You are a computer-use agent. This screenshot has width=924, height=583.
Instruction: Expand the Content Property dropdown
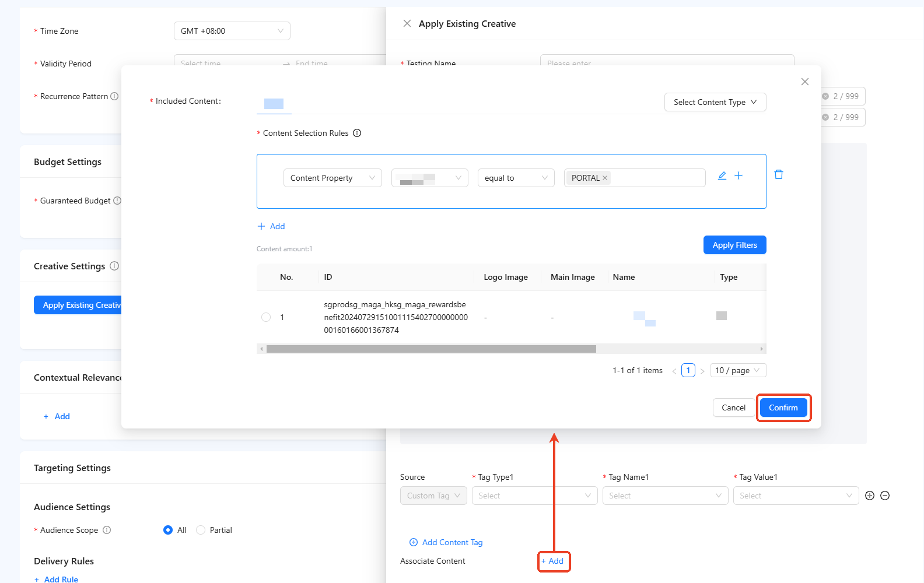point(332,178)
